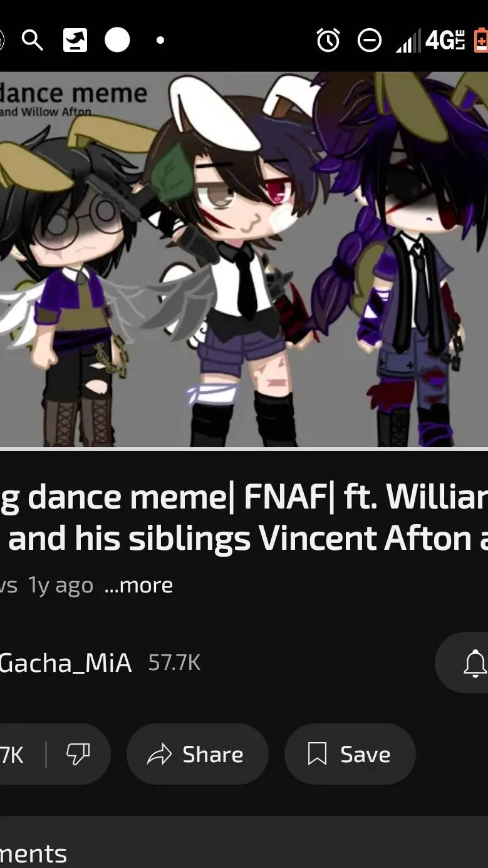
Task: Tap the search magnifier icon in status bar
Action: point(32,41)
